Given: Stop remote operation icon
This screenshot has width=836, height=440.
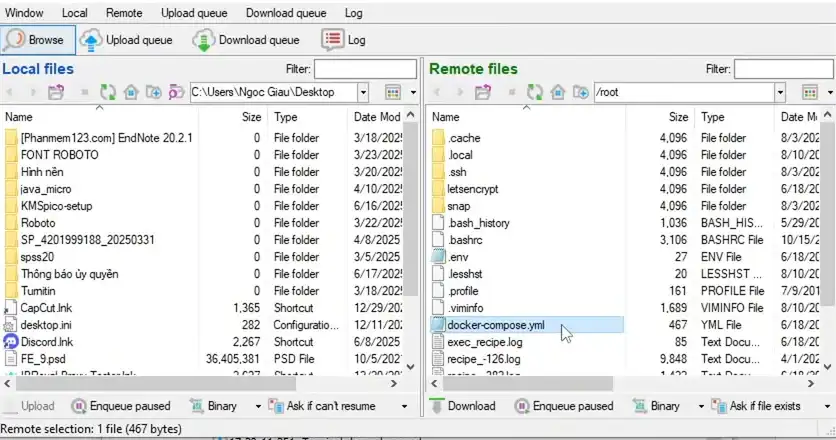Looking at the screenshot, I should 511,92.
